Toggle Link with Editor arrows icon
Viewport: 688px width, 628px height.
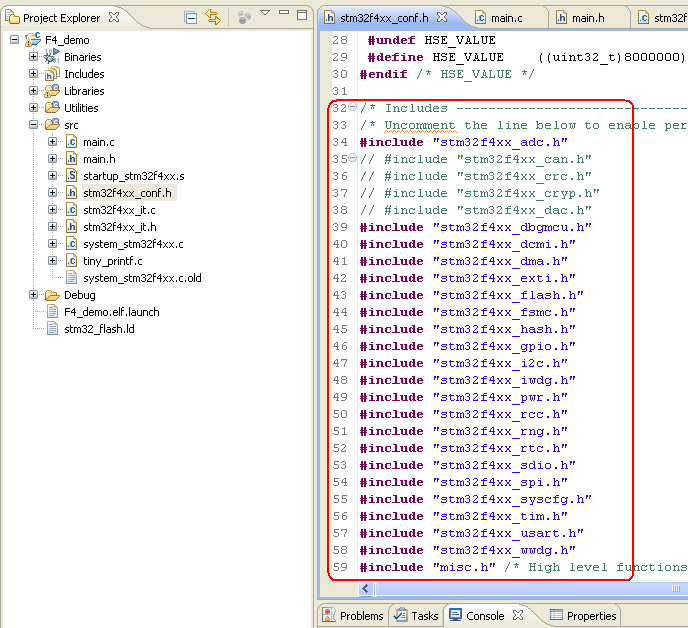click(x=213, y=18)
